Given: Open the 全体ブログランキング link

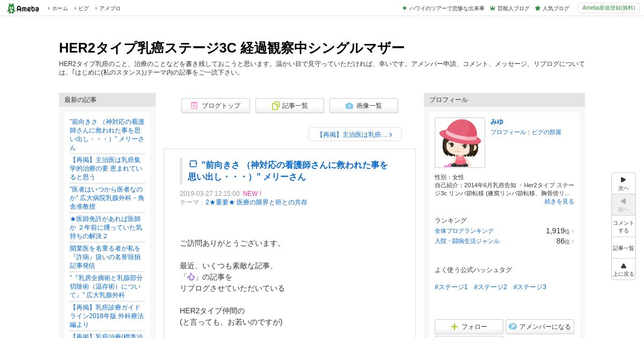Looking at the screenshot, I should pyautogui.click(x=464, y=231).
